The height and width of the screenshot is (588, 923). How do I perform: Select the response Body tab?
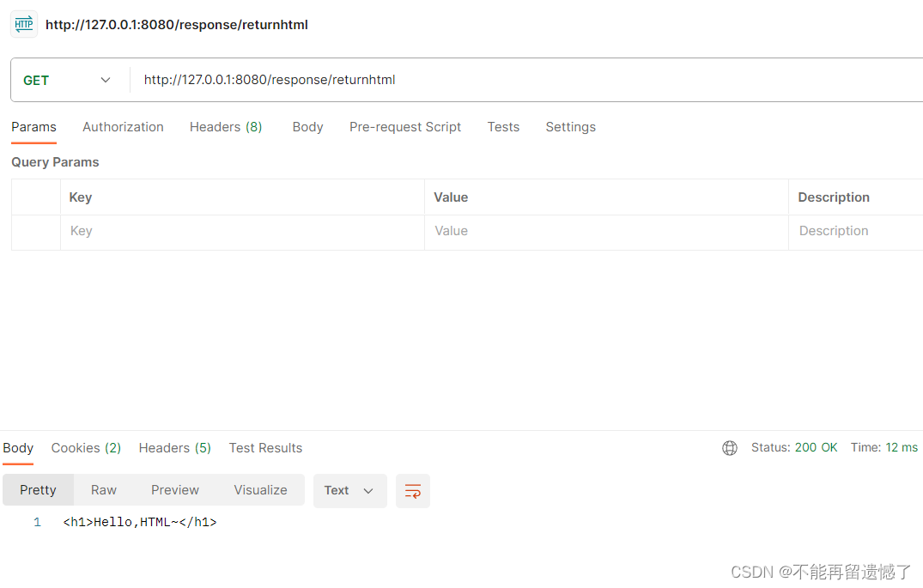tap(18, 448)
